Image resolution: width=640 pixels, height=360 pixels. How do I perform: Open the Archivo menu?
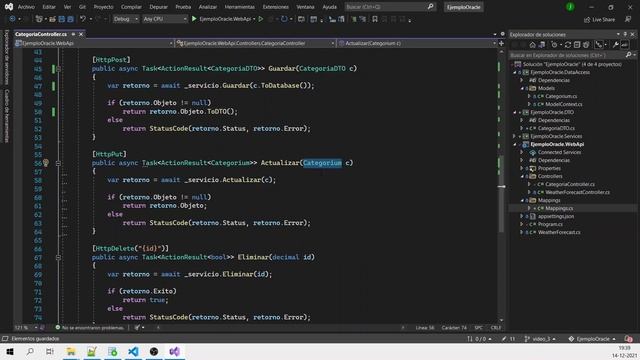click(26, 7)
